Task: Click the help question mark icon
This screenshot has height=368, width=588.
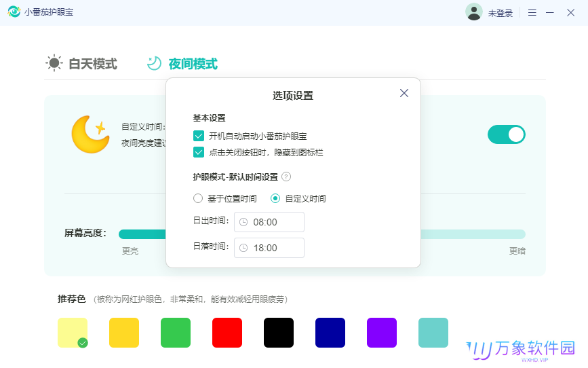Action: 286,177
